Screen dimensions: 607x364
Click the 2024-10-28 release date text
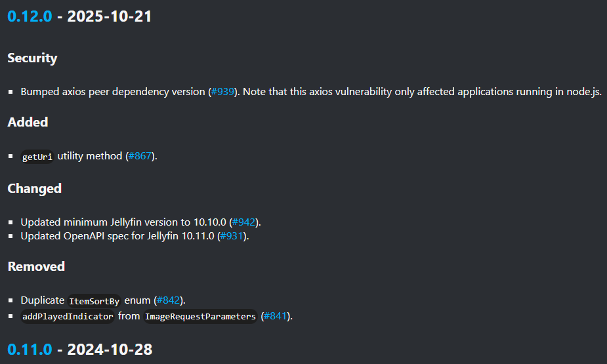[109, 350]
